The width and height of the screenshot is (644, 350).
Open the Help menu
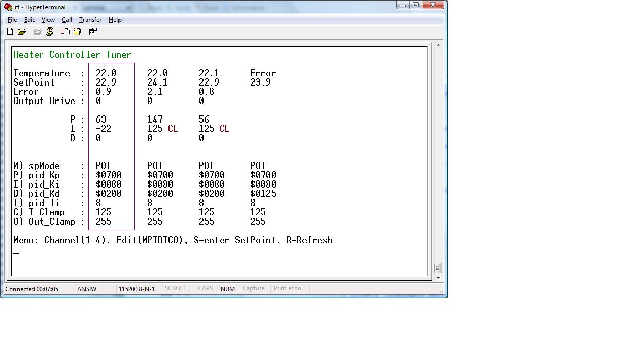115,20
